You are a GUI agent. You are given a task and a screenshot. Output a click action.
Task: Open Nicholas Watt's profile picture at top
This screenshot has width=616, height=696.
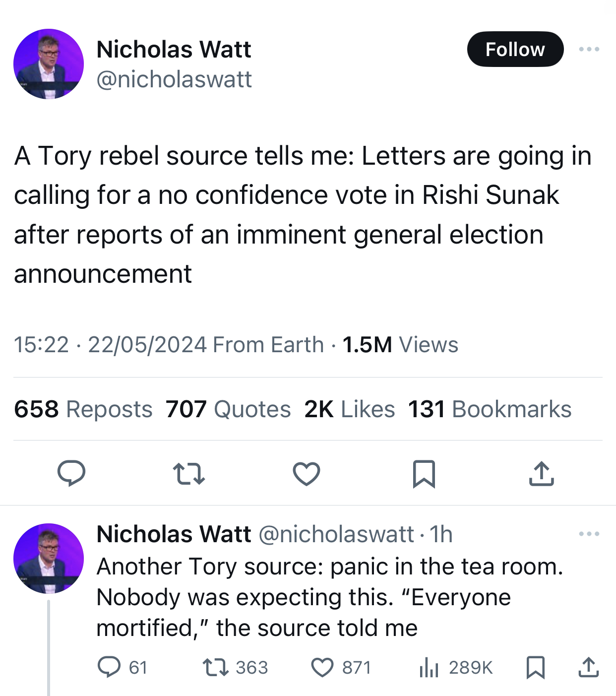pyautogui.click(x=49, y=64)
